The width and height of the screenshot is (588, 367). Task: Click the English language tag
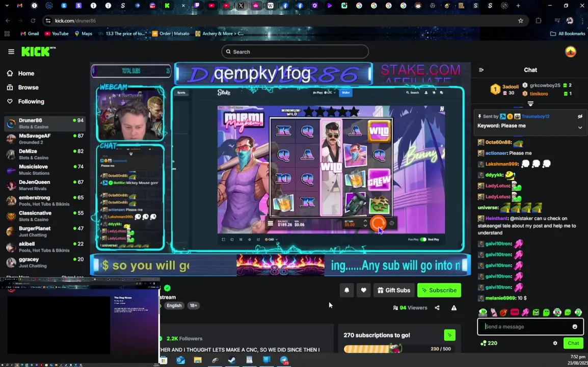point(174,305)
